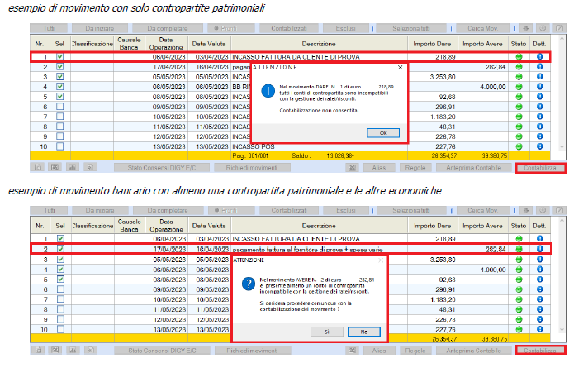
Task: Open detail icon for the 4.000,00 row, upper table
Action: tap(539, 86)
